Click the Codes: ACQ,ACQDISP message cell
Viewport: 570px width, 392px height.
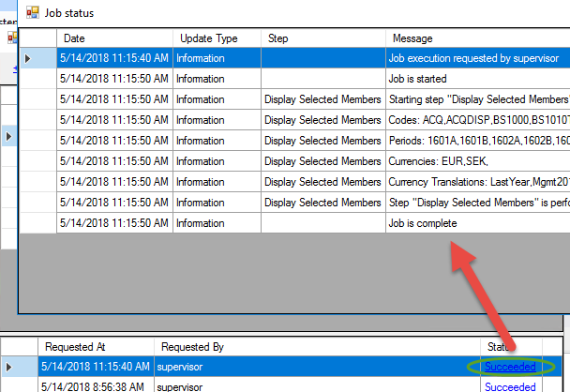tap(478, 120)
